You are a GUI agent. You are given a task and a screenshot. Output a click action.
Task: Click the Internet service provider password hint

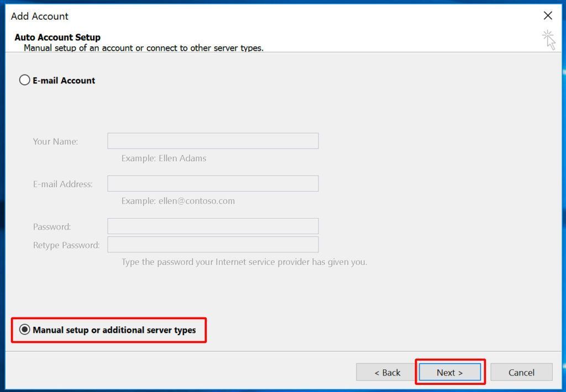click(244, 262)
